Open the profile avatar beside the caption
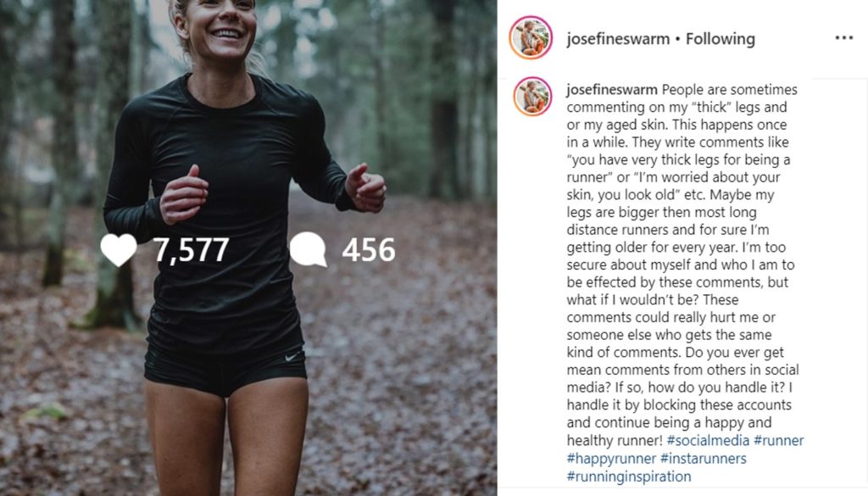Screen dimensions: 868x496 (x=532, y=97)
